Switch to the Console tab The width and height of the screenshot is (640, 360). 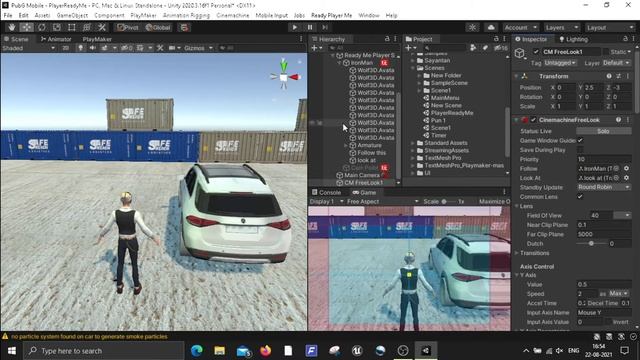click(x=326, y=192)
